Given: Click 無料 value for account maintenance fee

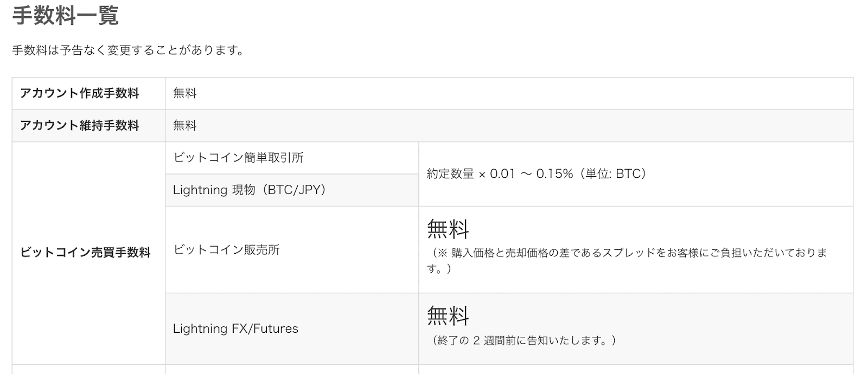Looking at the screenshot, I should [185, 126].
